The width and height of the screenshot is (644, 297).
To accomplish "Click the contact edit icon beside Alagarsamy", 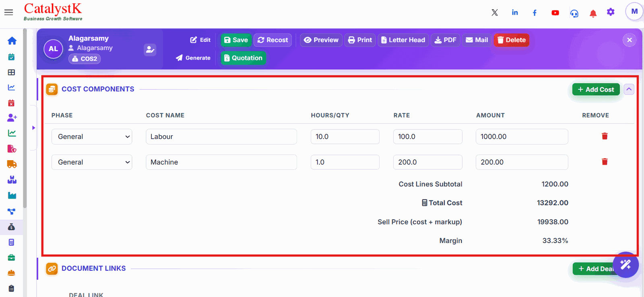I will point(150,49).
